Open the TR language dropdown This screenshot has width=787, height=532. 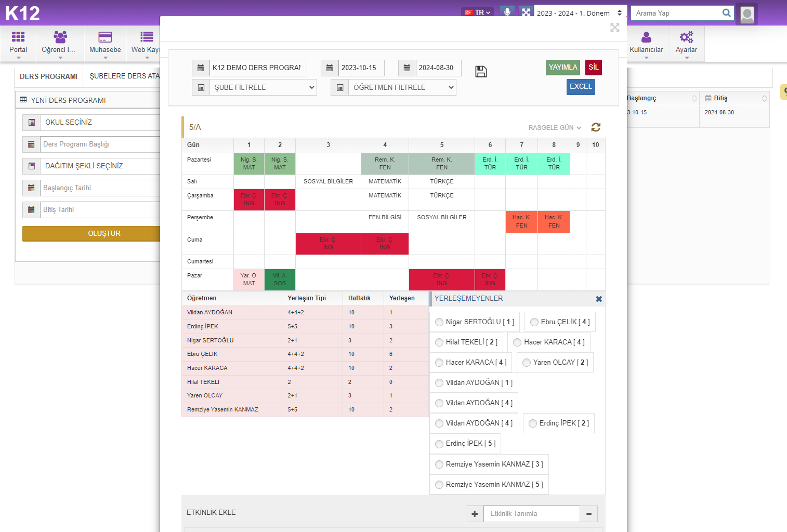tap(478, 12)
